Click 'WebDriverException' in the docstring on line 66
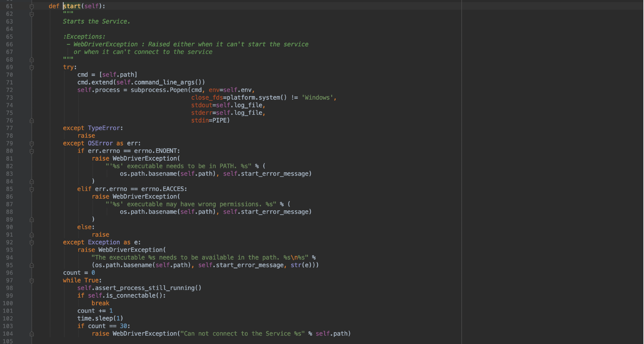The height and width of the screenshot is (344, 644). tap(106, 44)
